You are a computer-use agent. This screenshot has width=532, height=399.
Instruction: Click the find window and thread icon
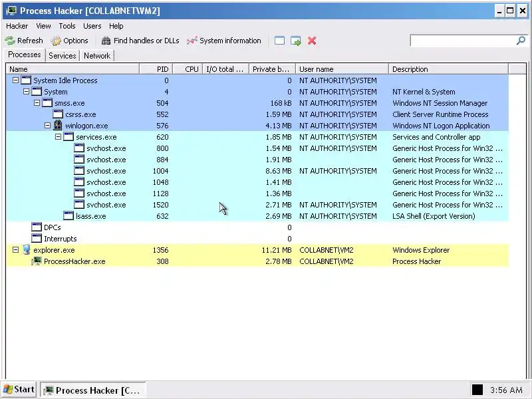pos(296,41)
